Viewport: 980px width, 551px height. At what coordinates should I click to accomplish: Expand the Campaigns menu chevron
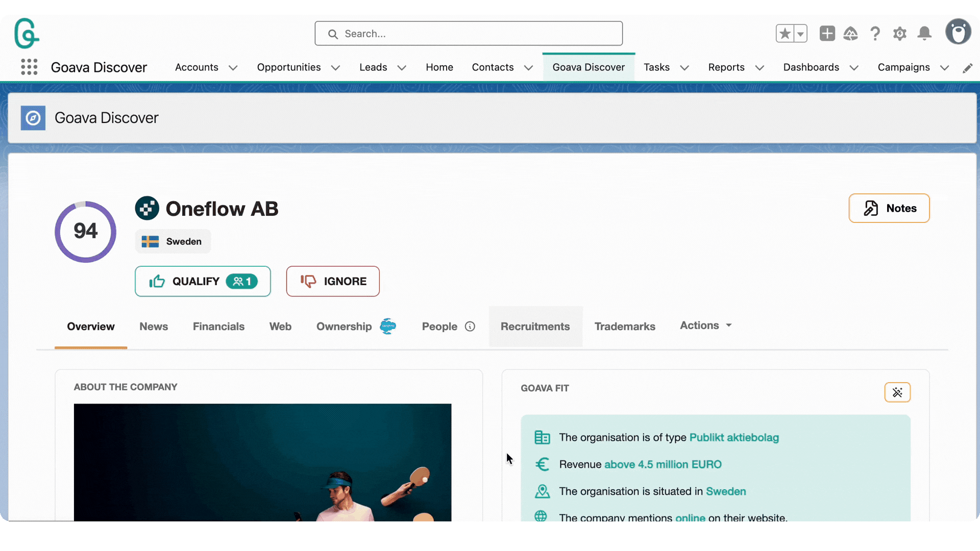(x=944, y=68)
